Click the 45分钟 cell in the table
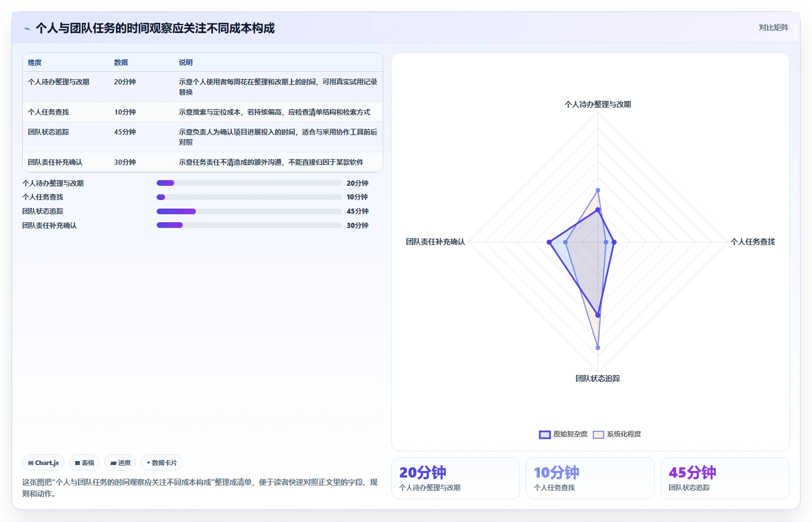This screenshot has height=522, width=812. coord(125,132)
